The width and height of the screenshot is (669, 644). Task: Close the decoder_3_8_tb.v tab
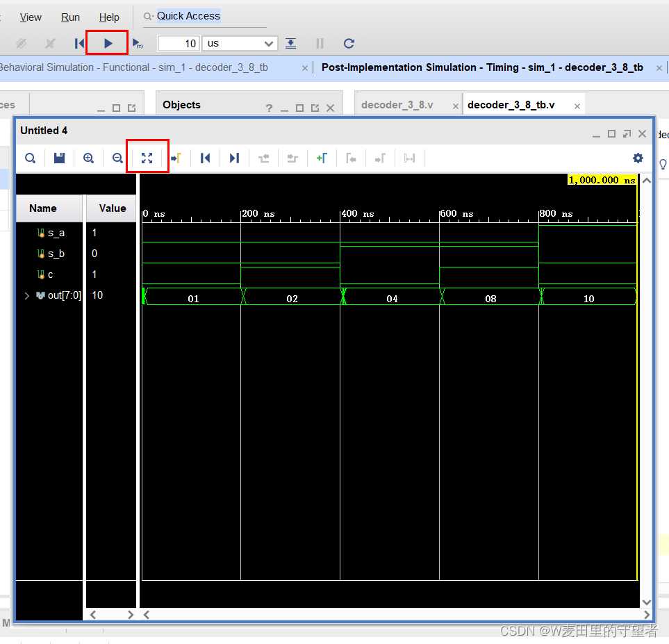click(x=577, y=106)
